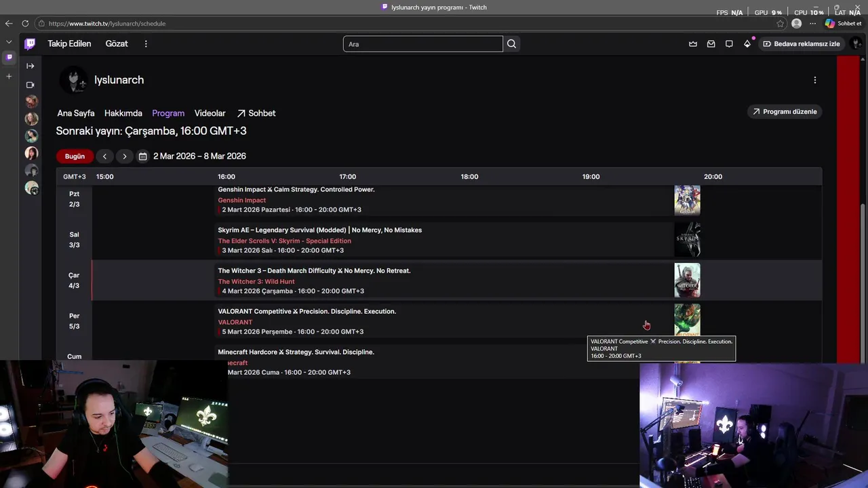The height and width of the screenshot is (488, 868).
Task: Go back with the browser back arrow
Action: click(9, 24)
